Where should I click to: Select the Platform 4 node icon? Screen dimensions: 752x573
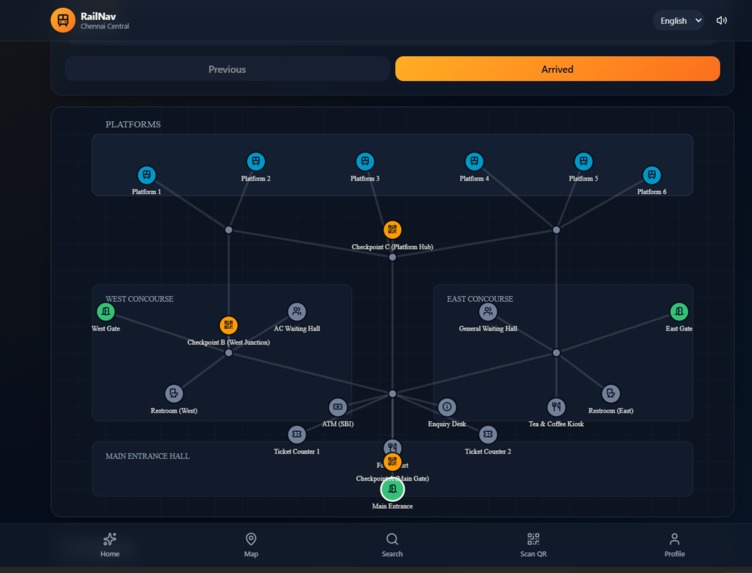(474, 162)
